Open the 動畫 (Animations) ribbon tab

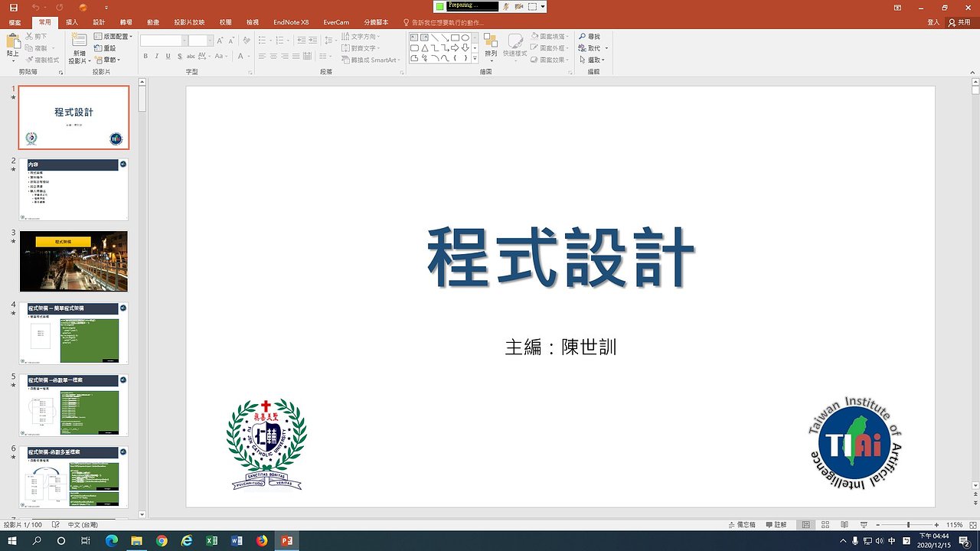pos(153,22)
